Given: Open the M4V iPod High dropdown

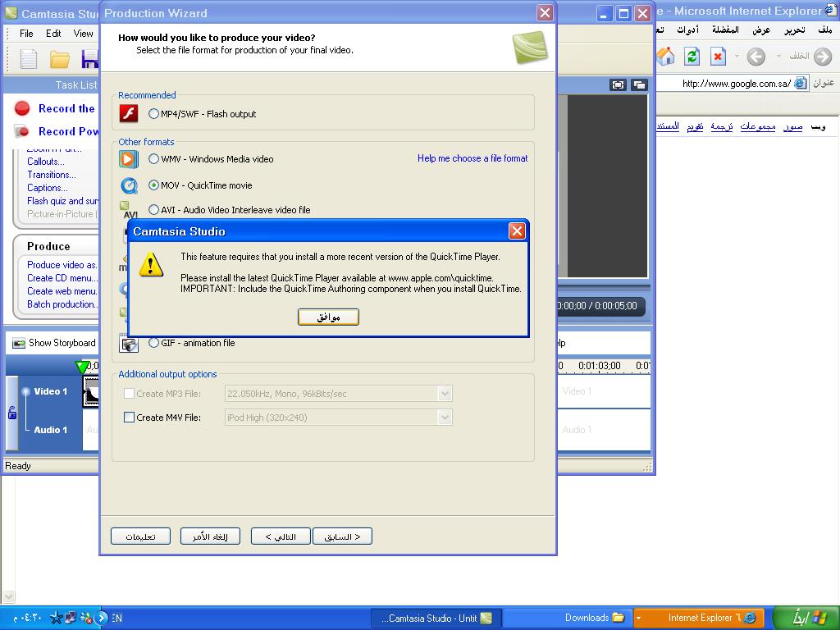Looking at the screenshot, I should coord(445,418).
